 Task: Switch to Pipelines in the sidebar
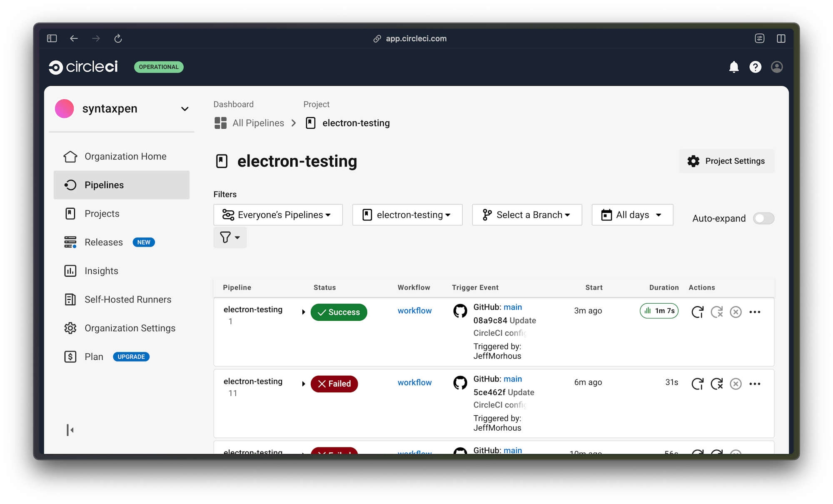104,185
